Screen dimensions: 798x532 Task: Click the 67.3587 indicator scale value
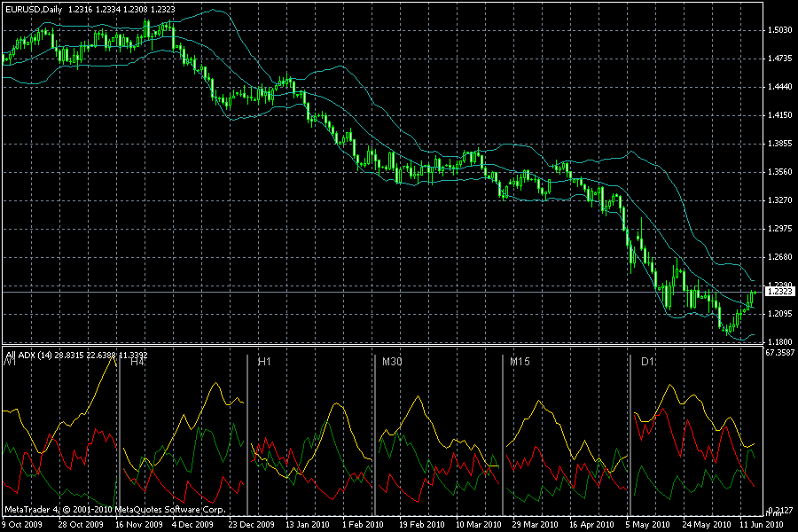click(x=779, y=352)
